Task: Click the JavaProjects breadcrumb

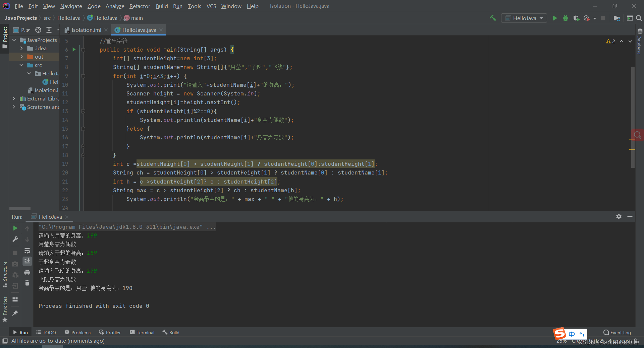Action: pyautogui.click(x=21, y=18)
